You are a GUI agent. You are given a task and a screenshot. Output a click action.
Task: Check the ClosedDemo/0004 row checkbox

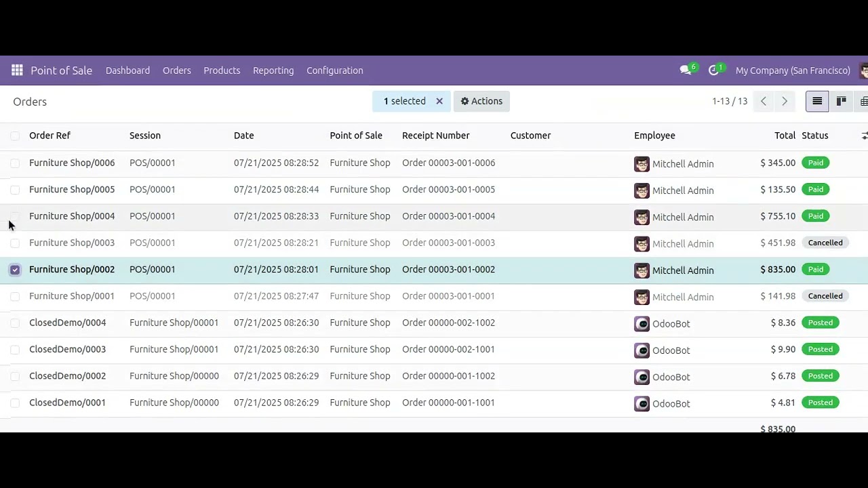point(15,323)
